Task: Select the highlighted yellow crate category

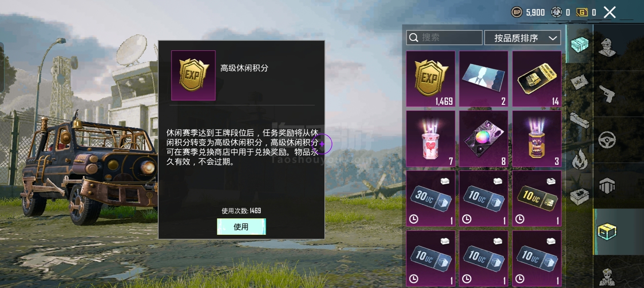Action: 607,232
